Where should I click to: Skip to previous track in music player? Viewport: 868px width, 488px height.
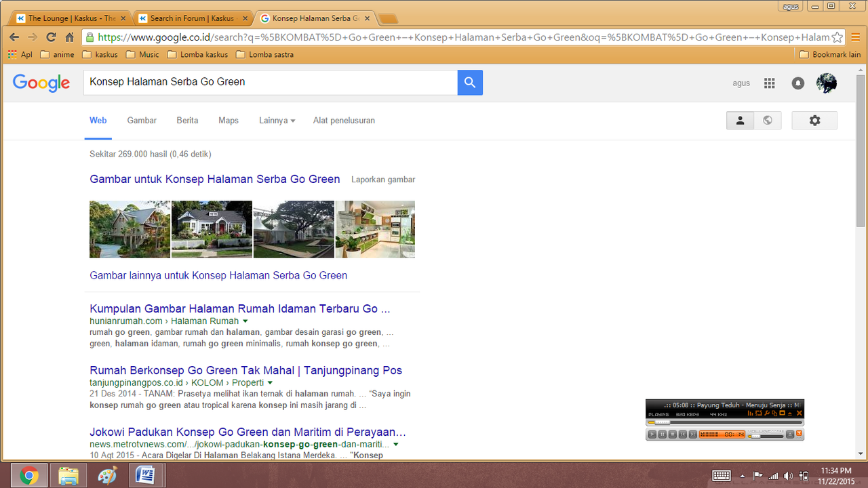(x=683, y=434)
